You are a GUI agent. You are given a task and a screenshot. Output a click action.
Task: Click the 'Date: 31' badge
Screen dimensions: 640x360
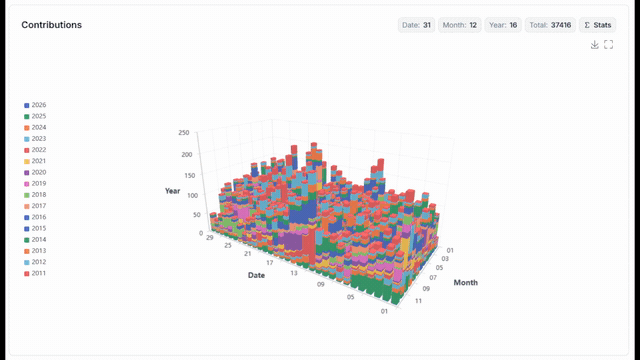[416, 25]
